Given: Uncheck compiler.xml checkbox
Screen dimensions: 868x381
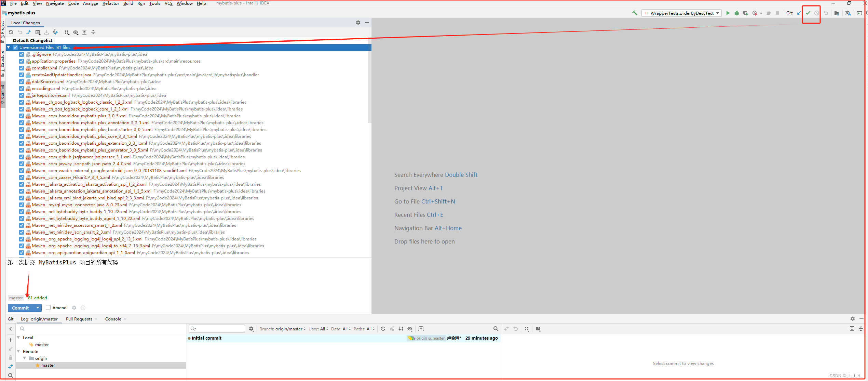Looking at the screenshot, I should [22, 68].
